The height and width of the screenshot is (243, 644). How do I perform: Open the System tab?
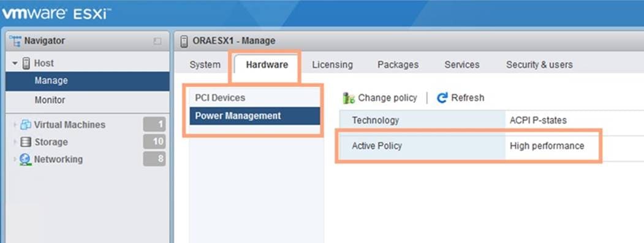click(205, 65)
